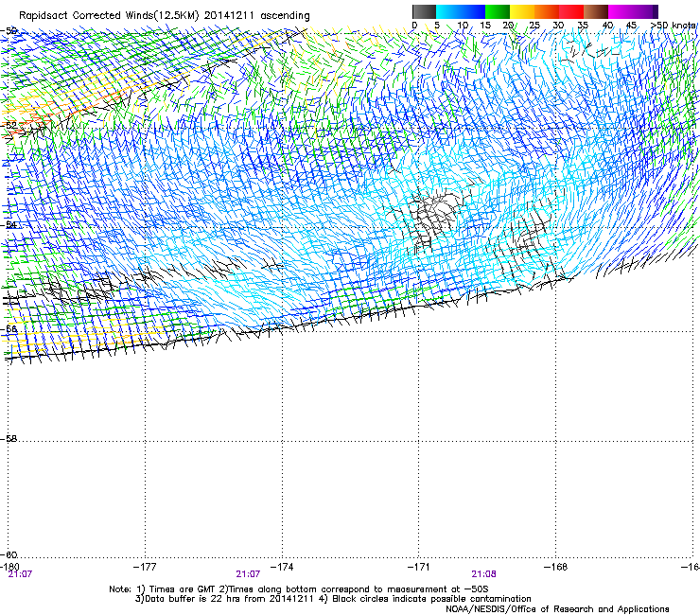This screenshot has width=700, height=615.
Task: Click the '20141211 ascending' text in the title
Action: click(x=256, y=16)
